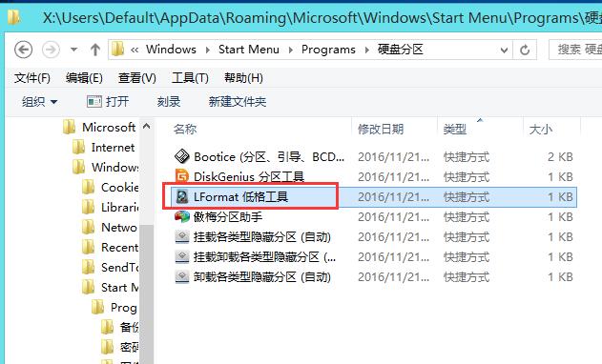
Task: Select Recent folder in the tree
Action: click(x=119, y=247)
